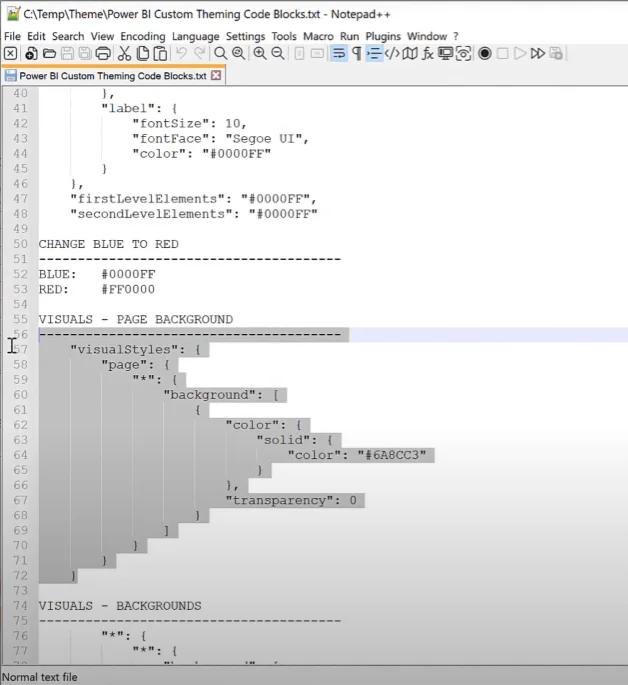Open the Settings menu
This screenshot has width=628, height=685.
pos(245,36)
